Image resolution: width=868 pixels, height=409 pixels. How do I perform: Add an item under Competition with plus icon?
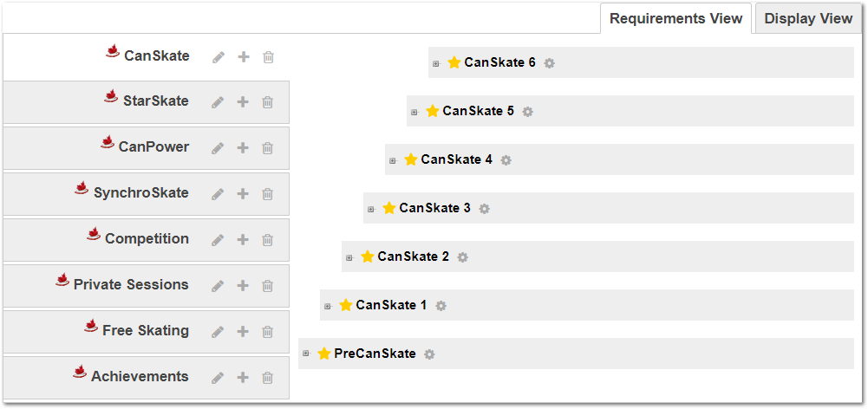coord(243,240)
